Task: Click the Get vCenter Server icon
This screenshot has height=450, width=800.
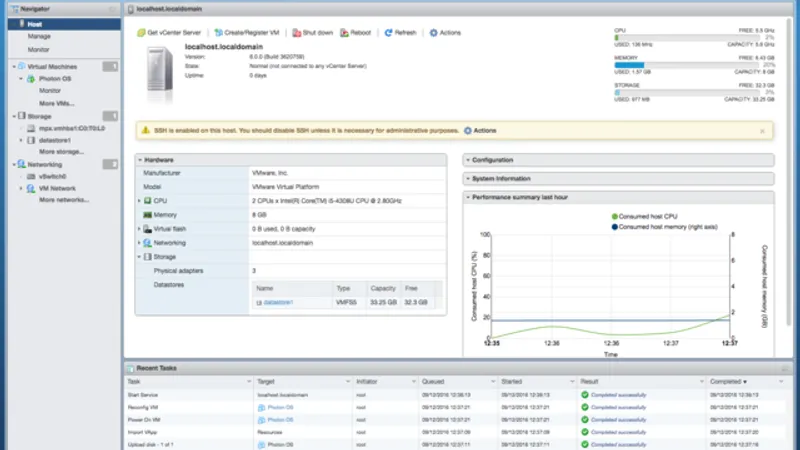Action: (141, 33)
